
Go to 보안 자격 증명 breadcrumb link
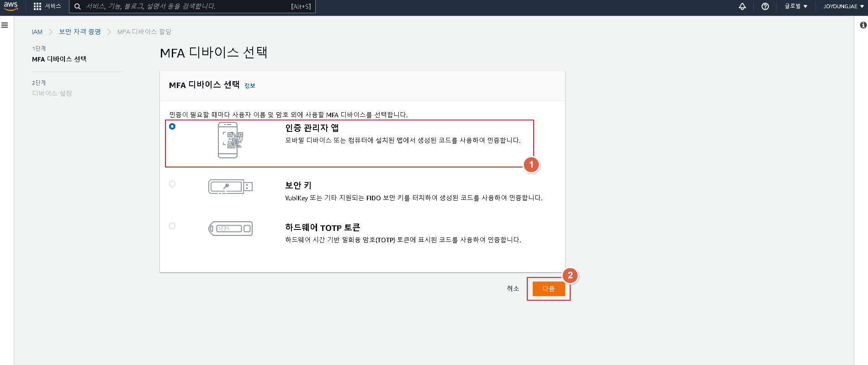coord(80,31)
